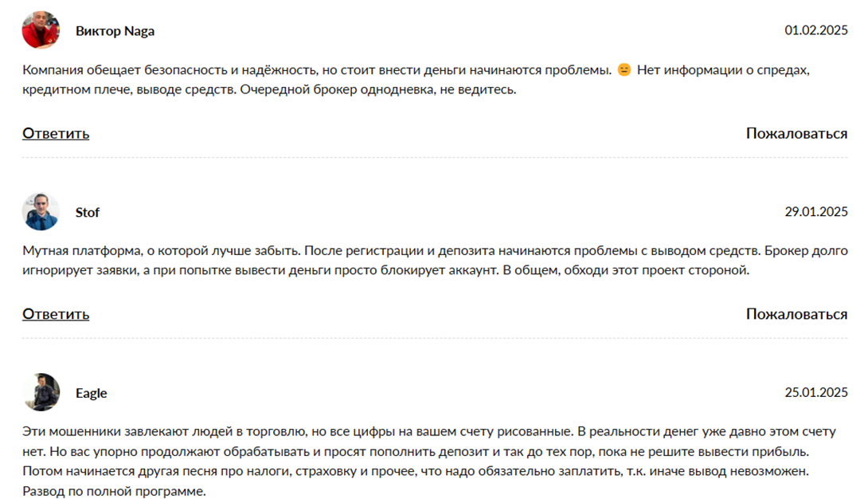Click the sentence 'Очередной брокер однодневка, не ведитесь'
The height and width of the screenshot is (499, 868).
click(378, 90)
